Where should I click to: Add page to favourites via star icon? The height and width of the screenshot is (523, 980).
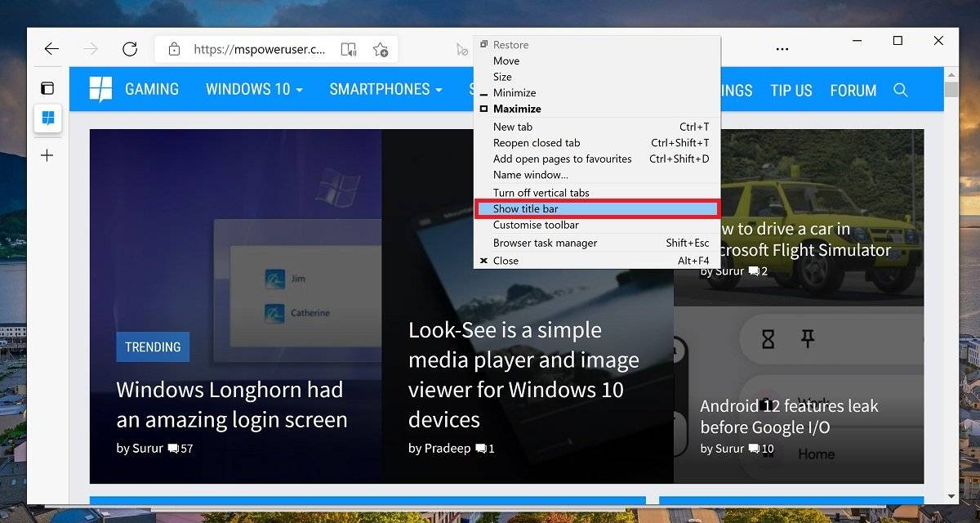pos(381,49)
